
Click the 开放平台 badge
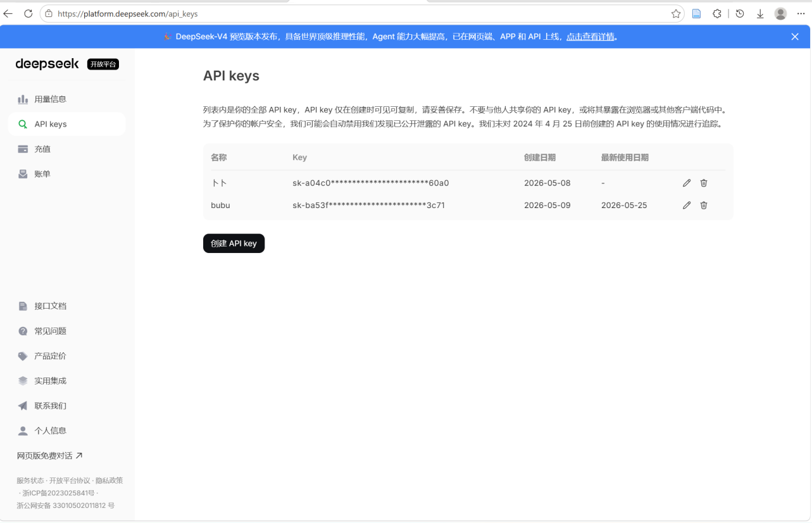[103, 64]
